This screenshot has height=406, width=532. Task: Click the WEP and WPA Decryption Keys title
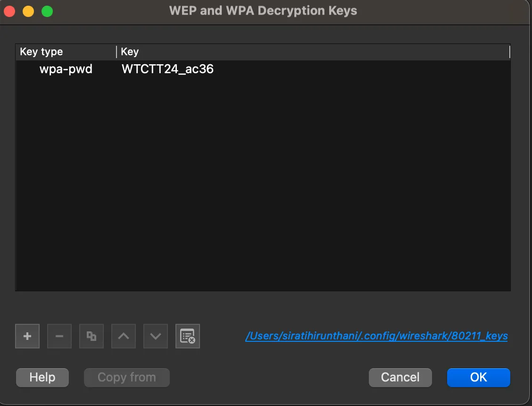[x=263, y=11]
